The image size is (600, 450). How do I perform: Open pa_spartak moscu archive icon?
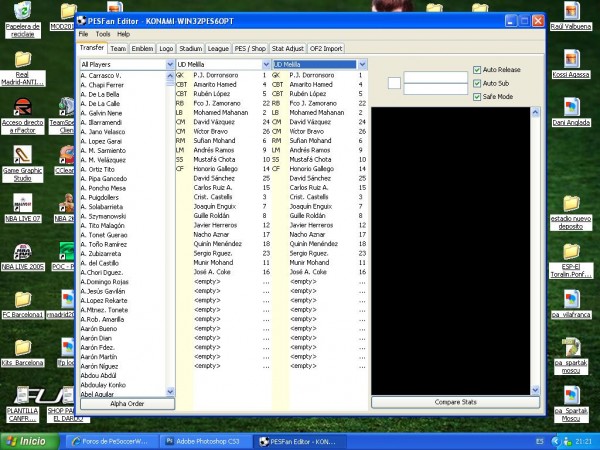[x=571, y=356]
